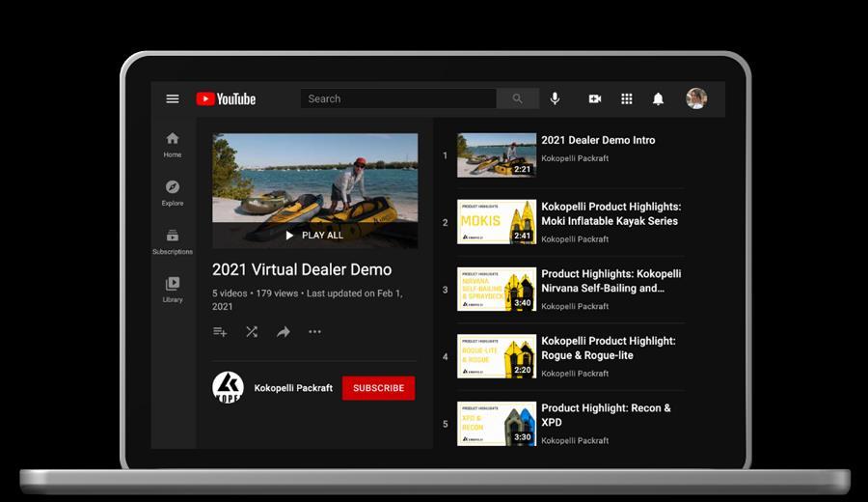This screenshot has width=868, height=502.
Task: Click the search magnifier button
Action: click(x=518, y=98)
